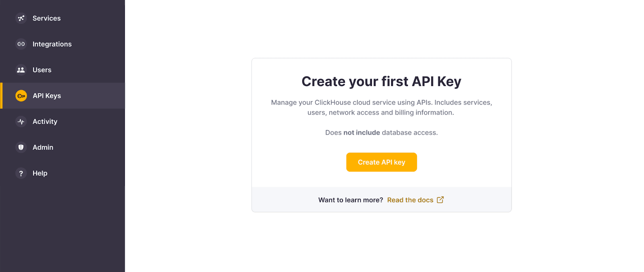
Task: Click the "Does not include database access" note
Action: [381, 133]
